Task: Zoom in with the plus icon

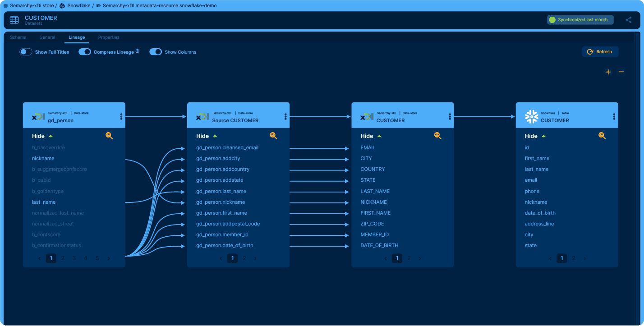Action: (x=608, y=72)
